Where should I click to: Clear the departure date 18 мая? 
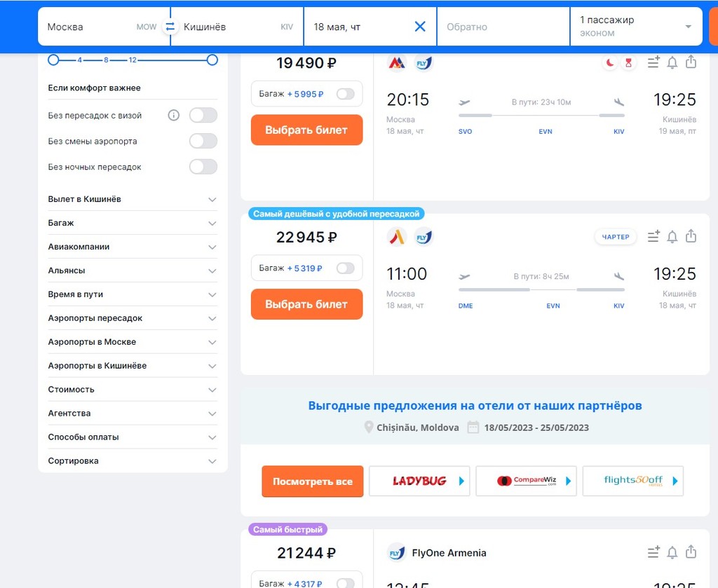click(x=420, y=27)
